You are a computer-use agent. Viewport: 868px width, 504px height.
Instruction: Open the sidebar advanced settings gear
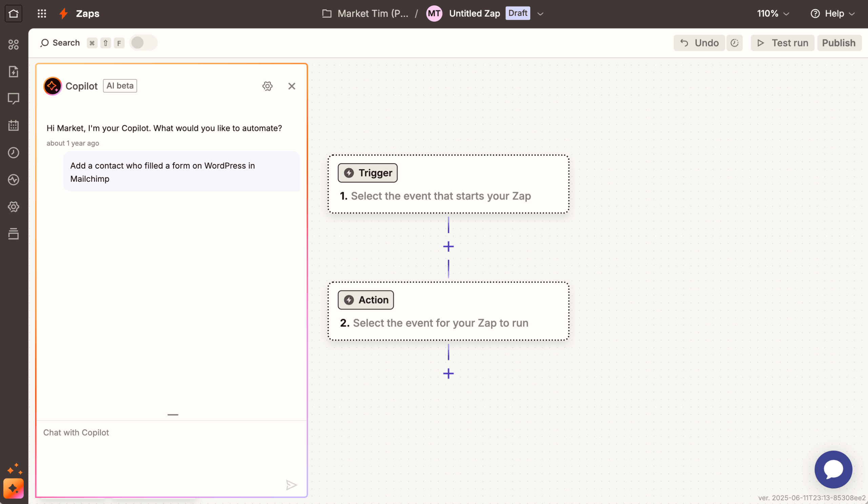tap(14, 207)
